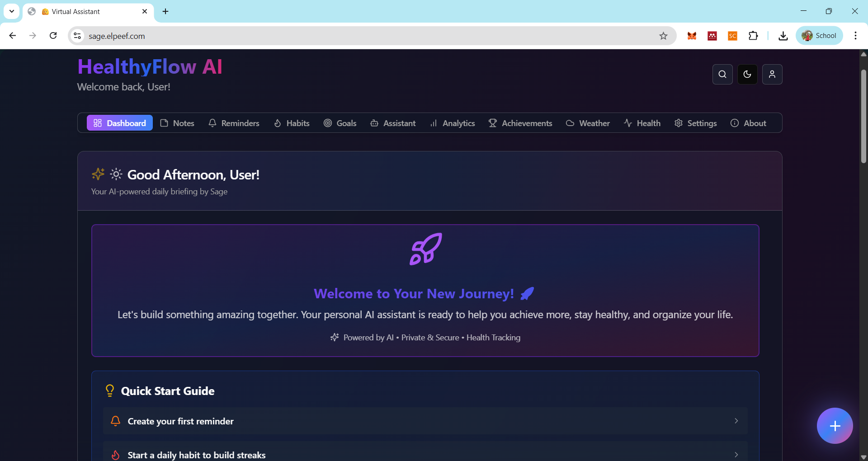Expand 'Create your first reminder' chevron
868x461 pixels.
coord(736,421)
